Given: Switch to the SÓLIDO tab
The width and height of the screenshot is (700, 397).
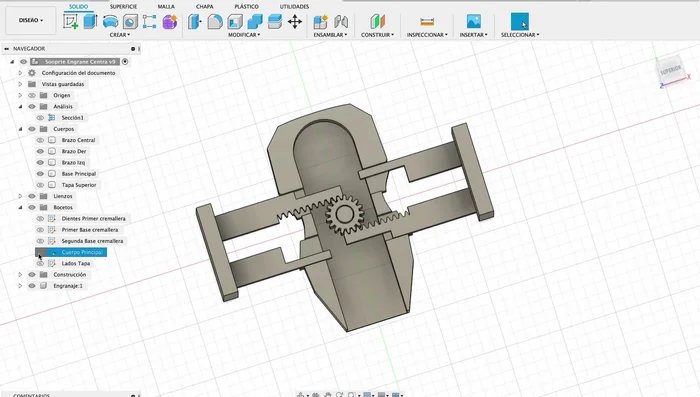Looking at the screenshot, I should pyautogui.click(x=79, y=7).
